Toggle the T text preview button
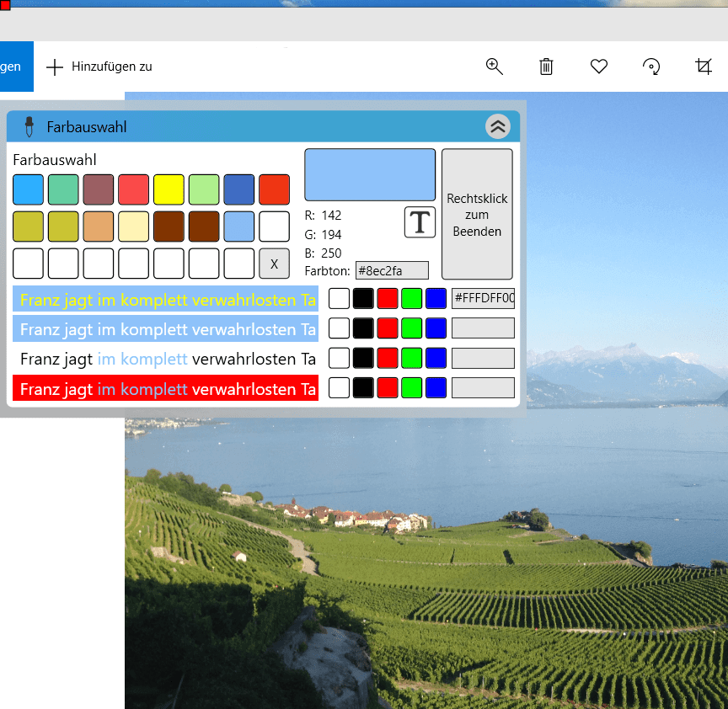 tap(420, 222)
